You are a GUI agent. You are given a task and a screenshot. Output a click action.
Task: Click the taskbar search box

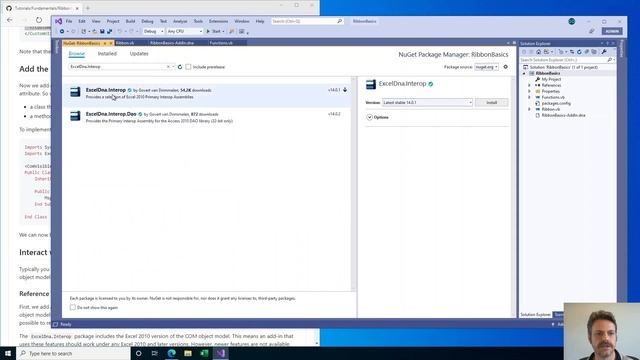point(73,353)
